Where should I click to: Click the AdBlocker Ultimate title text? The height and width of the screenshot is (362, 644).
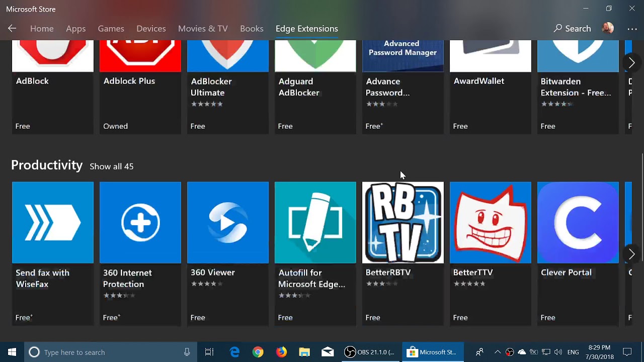tap(211, 87)
